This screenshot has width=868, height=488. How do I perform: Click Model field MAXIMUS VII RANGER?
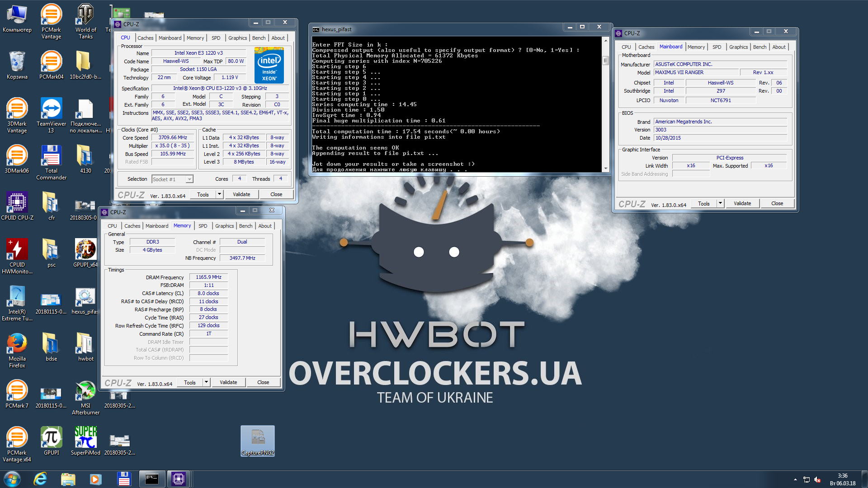click(696, 73)
